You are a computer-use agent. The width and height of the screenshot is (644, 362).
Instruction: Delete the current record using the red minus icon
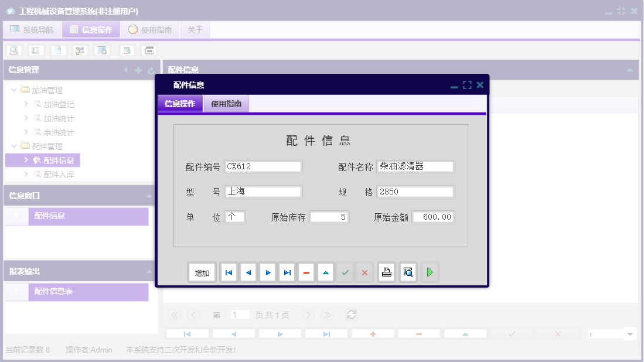[x=306, y=272]
